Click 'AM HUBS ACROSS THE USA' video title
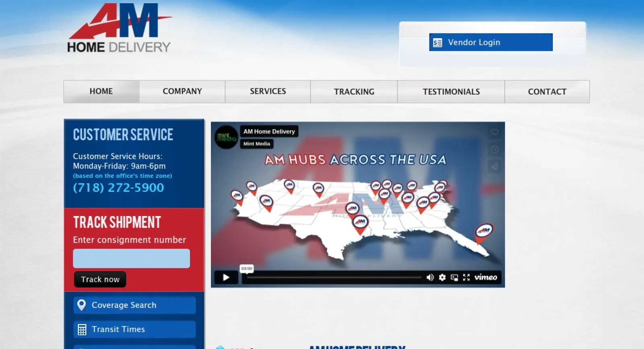The height and width of the screenshot is (349, 644). click(355, 160)
